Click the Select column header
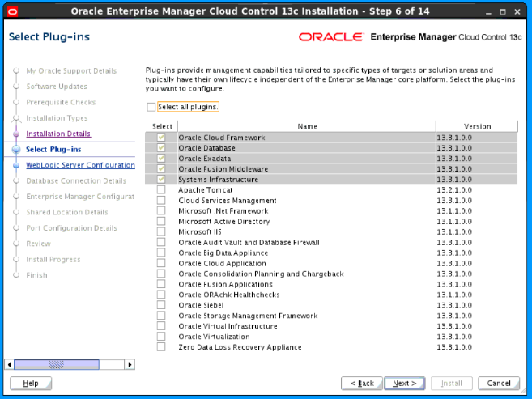532x399 pixels. (162, 126)
